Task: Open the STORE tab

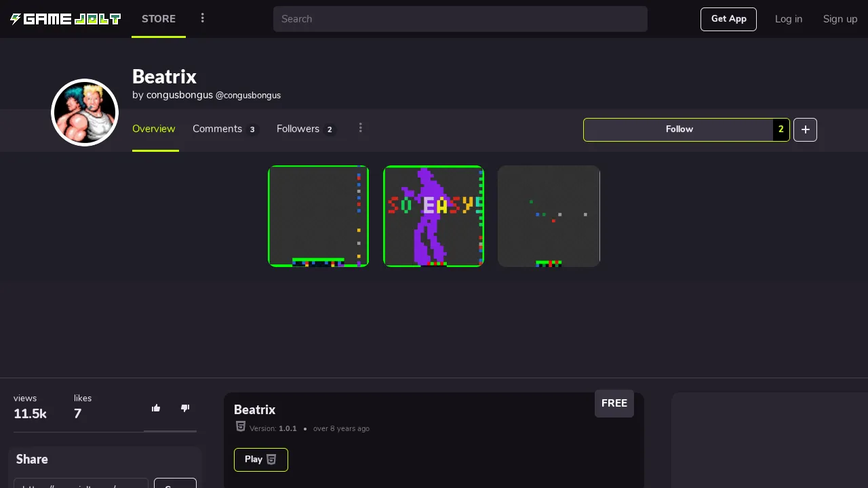Action: (x=159, y=19)
